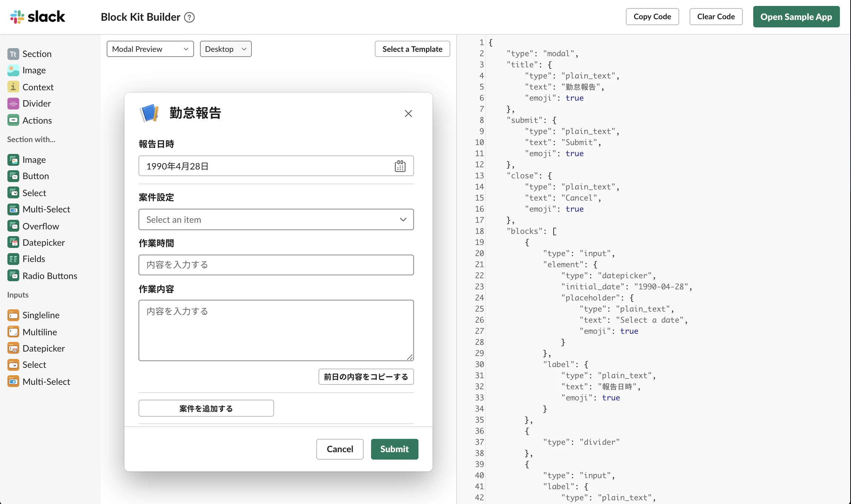Viewport: 851px width, 504px height.
Task: Add a Divider block from sidebar
Action: pos(36,104)
